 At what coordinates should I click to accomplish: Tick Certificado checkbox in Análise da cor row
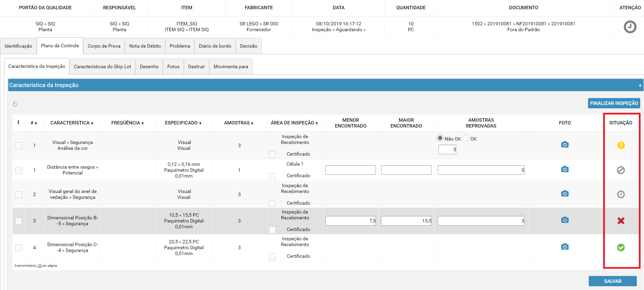(272, 155)
